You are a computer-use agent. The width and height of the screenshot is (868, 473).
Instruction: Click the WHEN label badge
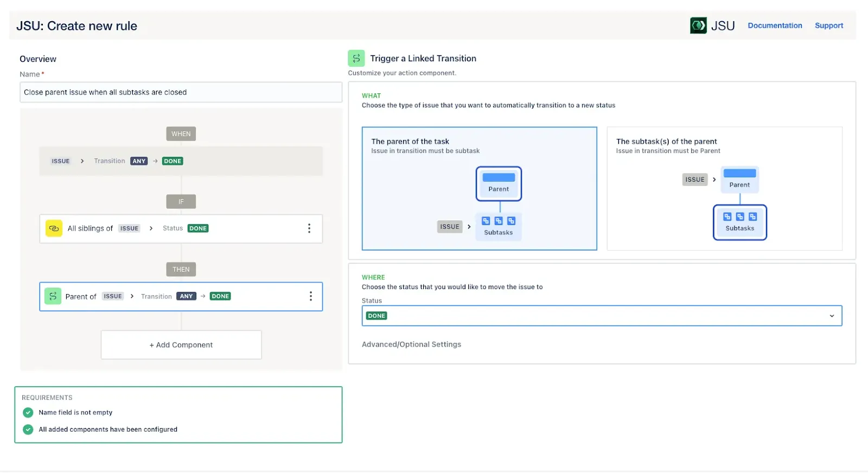pos(181,134)
